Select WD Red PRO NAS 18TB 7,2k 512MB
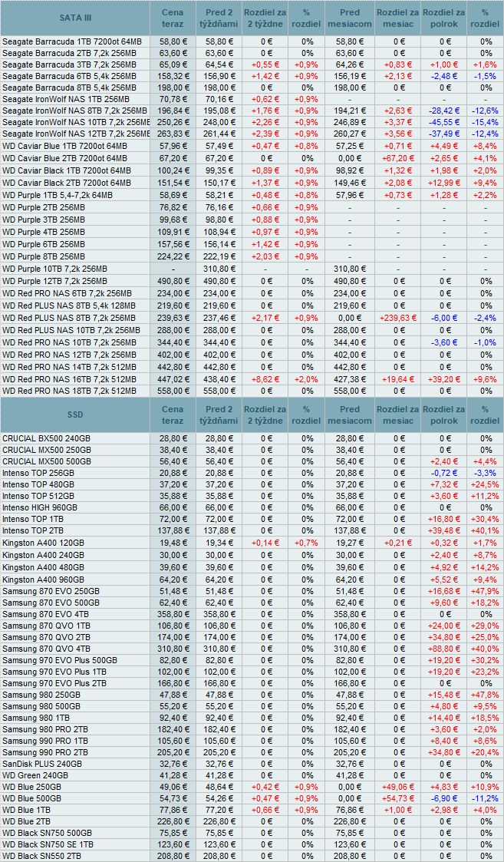 69,391
